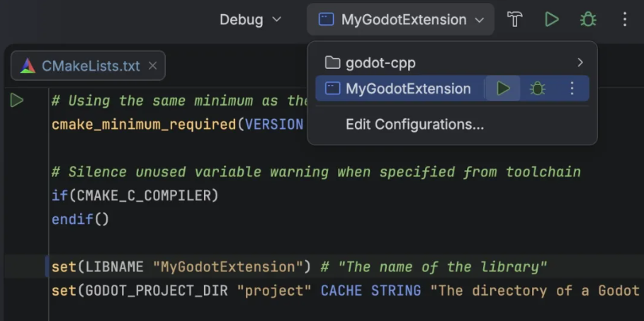644x321 pixels.
Task: Click the cmake_minimum_required line of code
Action: point(177,125)
